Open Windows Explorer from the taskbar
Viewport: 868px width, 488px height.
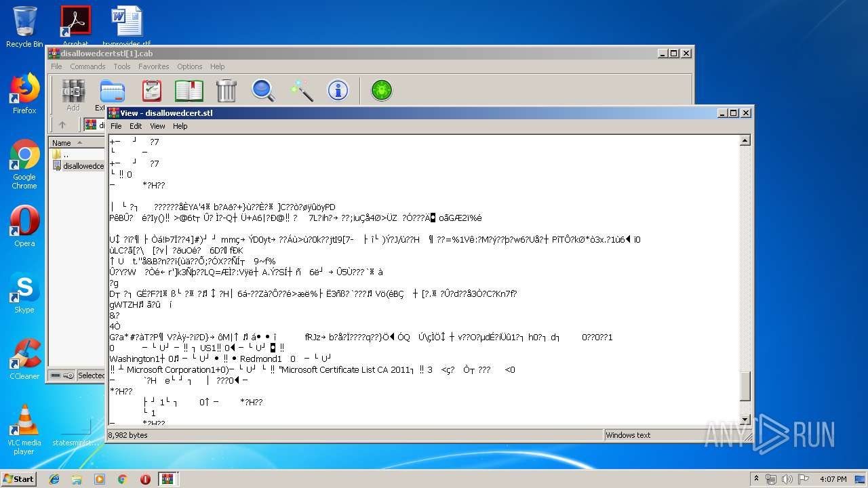pos(77,479)
